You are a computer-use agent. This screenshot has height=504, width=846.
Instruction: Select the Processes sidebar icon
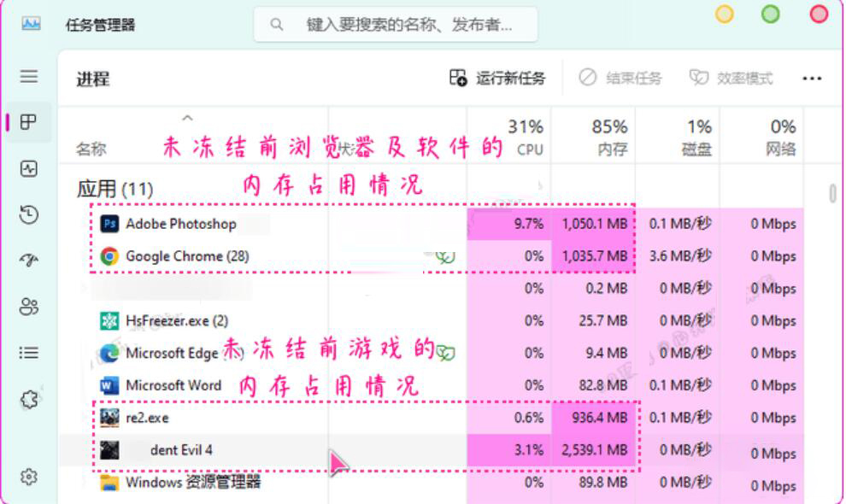point(29,122)
